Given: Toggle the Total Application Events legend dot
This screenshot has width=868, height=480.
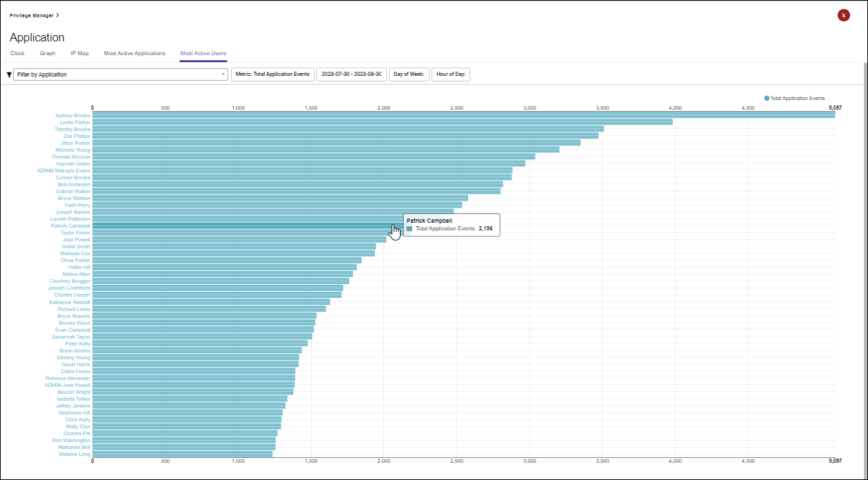Looking at the screenshot, I should click(767, 98).
